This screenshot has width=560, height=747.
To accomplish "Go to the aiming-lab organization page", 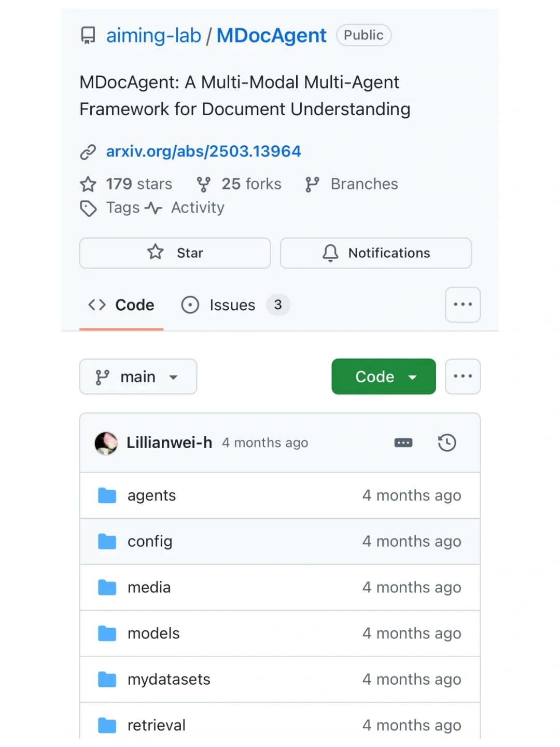I will pos(153,35).
